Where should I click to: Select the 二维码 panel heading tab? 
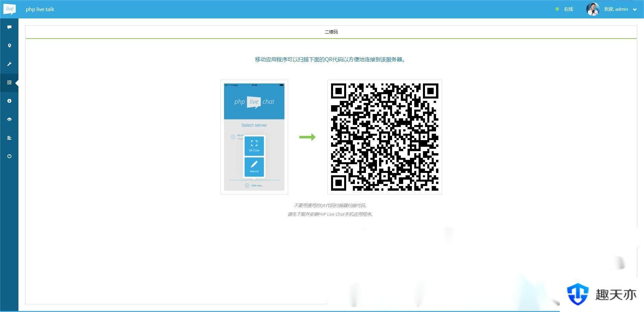pos(331,32)
